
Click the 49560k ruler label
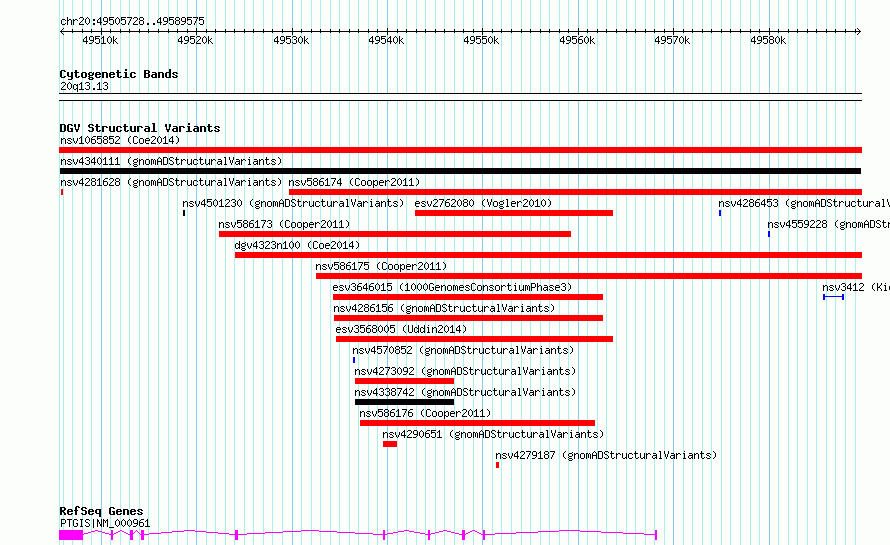pos(577,40)
